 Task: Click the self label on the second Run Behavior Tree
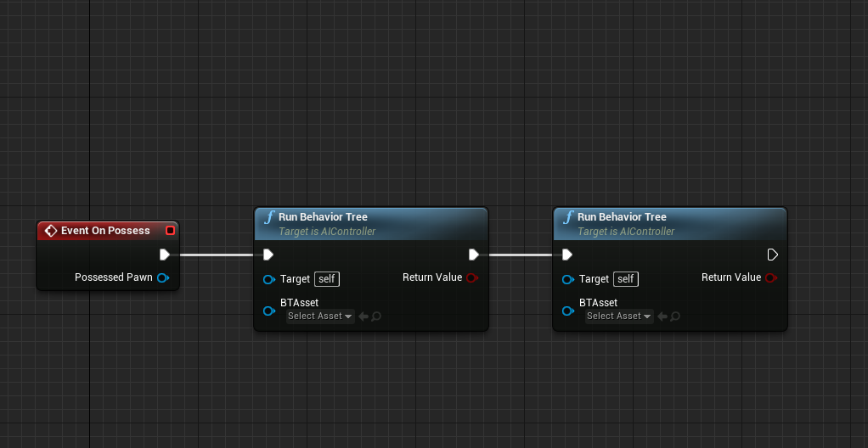click(626, 279)
